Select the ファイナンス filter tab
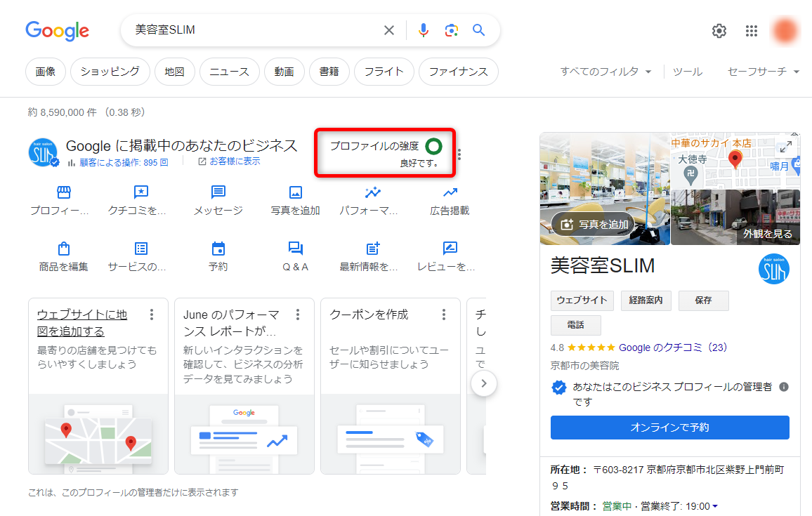The height and width of the screenshot is (516, 812). click(458, 72)
